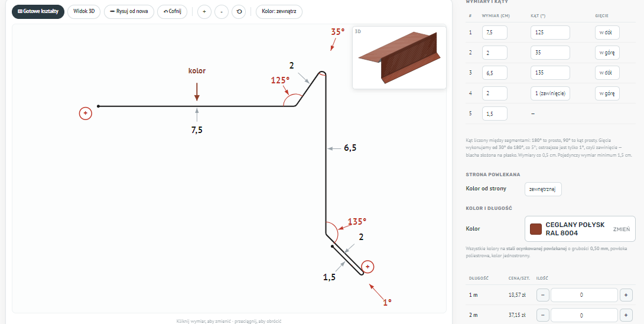Increase quantity for 1 m length
Screen dimensions: 644x324
point(626,295)
